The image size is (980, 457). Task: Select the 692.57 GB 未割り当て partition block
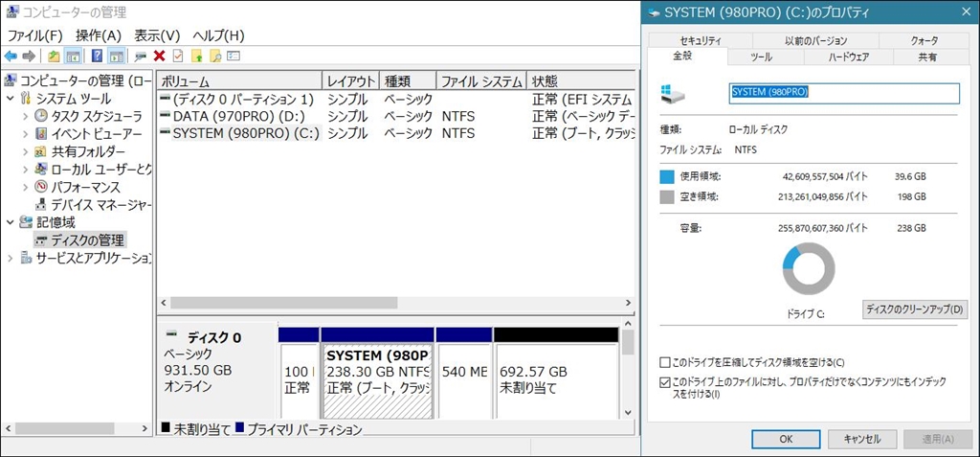tap(556, 373)
